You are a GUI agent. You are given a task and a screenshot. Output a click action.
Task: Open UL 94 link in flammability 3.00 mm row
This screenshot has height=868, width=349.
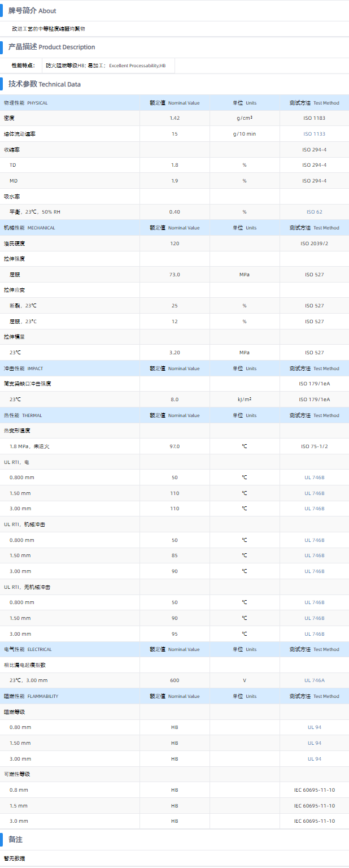[314, 759]
